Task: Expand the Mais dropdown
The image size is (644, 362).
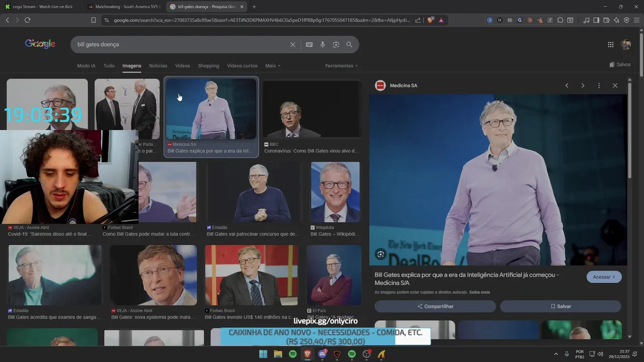Action: click(273, 66)
